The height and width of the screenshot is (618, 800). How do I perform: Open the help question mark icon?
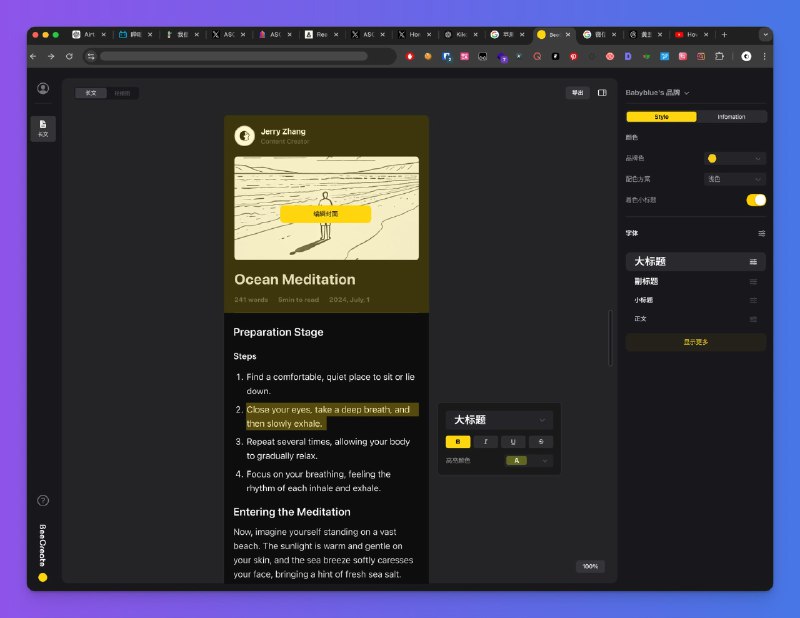(43, 501)
